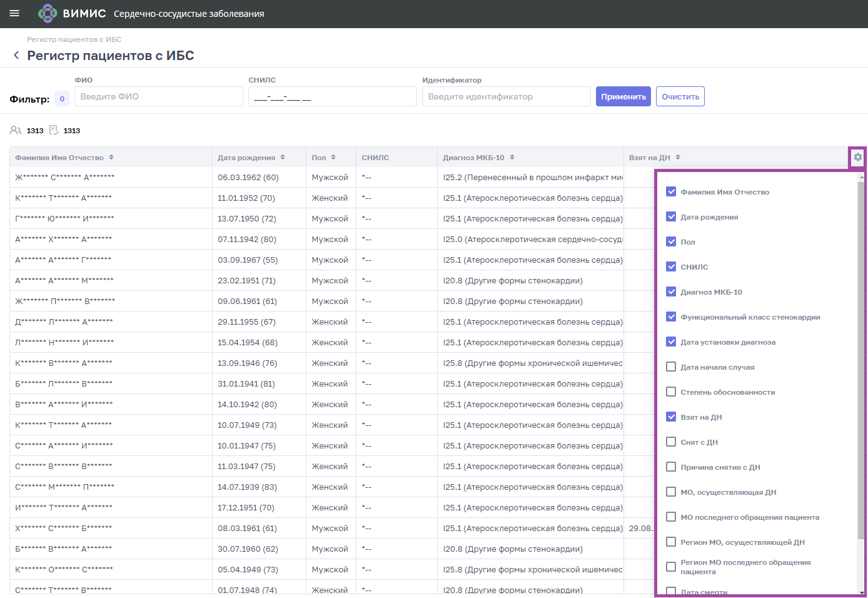The height and width of the screenshot is (598, 868).
Task: Sort by Фамилия Имя Отчество column arrows
Action: [111, 158]
